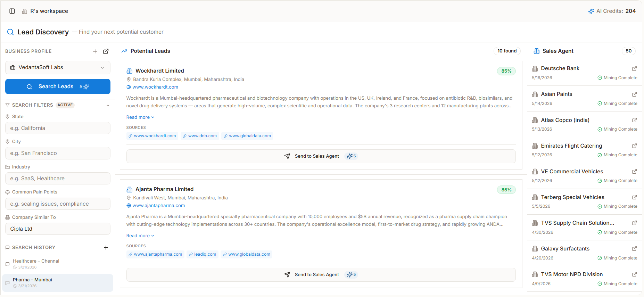Click the Wockhardt 85% match badge
This screenshot has width=644, height=297.
pos(506,71)
